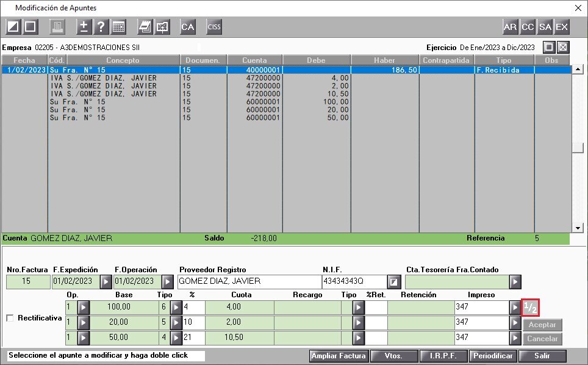Open Impreso arrow on the second 347 row
588x365 pixels.
click(515, 323)
